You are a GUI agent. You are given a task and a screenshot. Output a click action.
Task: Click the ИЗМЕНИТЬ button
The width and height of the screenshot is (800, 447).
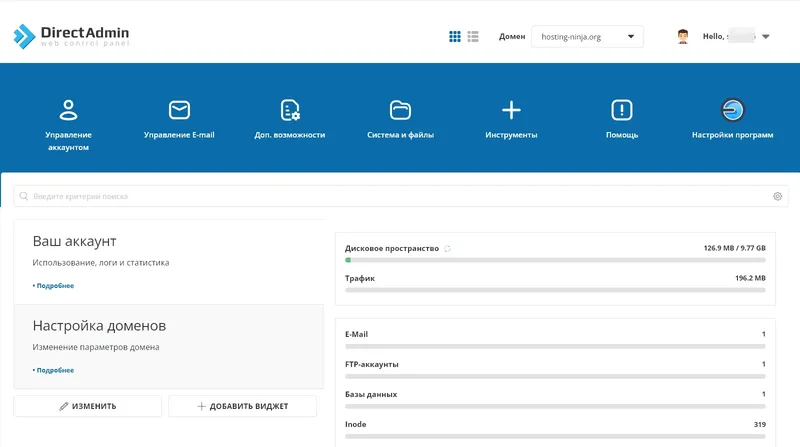click(88, 406)
